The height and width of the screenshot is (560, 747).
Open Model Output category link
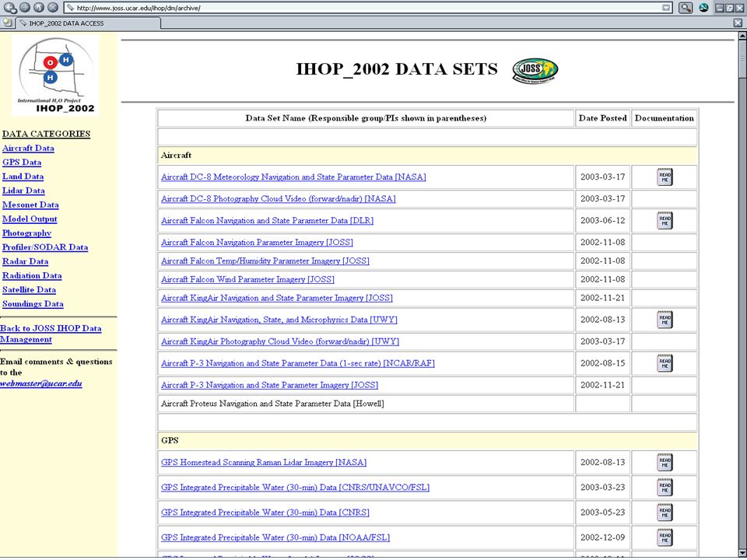30,219
